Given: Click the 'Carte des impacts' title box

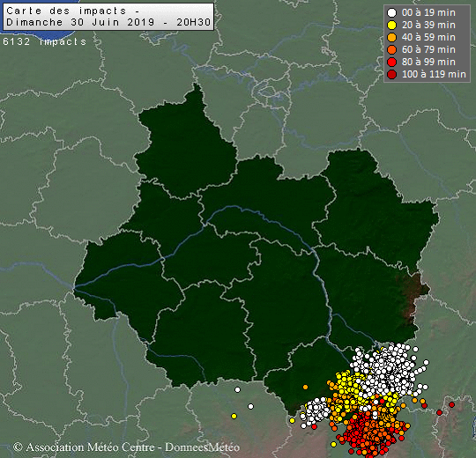Looking at the screenshot, I should pos(108,17).
